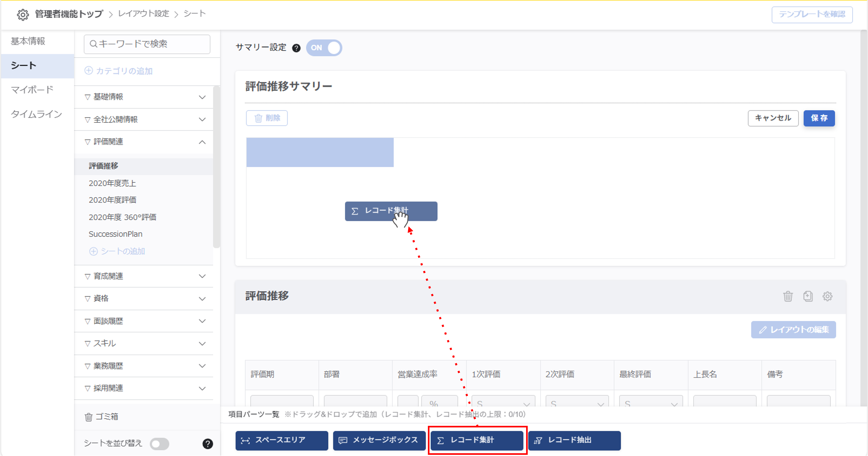The width and height of the screenshot is (868, 456).
Task: Select the light blue placeholder block in summary area
Action: point(320,152)
